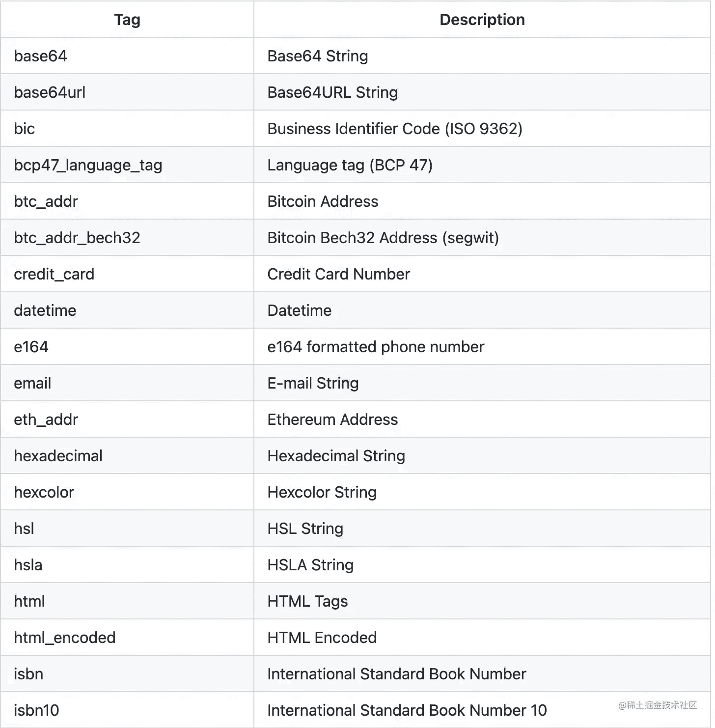Select the credit_card tag
This screenshot has width=715, height=728.
(54, 274)
